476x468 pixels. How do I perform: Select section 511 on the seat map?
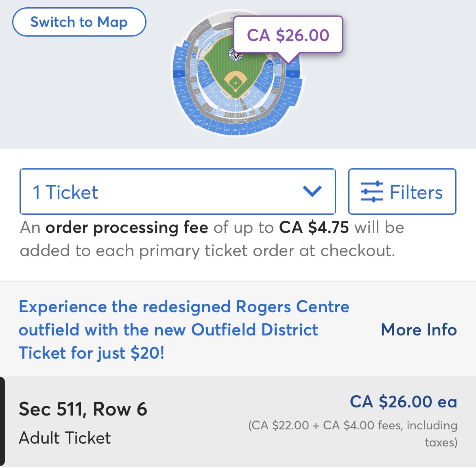pos(293,66)
